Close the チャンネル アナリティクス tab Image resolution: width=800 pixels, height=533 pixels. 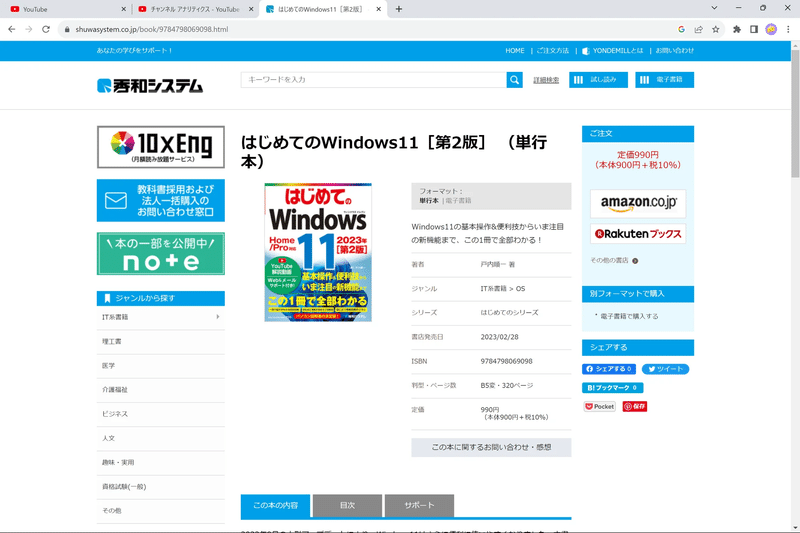251,9
